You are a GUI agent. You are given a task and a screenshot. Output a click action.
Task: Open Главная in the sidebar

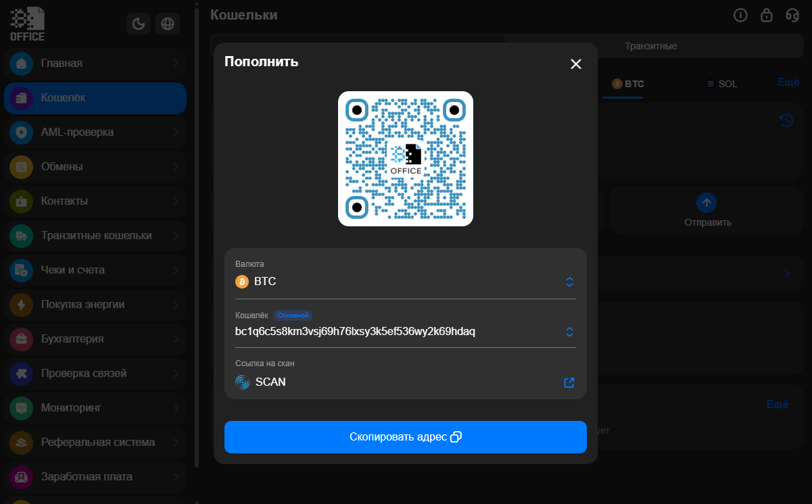tap(95, 64)
